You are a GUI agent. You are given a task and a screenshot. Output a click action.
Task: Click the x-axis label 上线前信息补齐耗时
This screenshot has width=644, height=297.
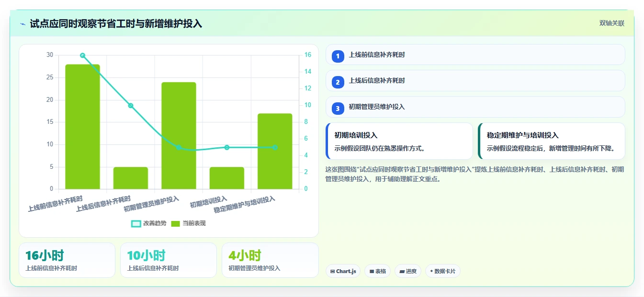[55, 204]
